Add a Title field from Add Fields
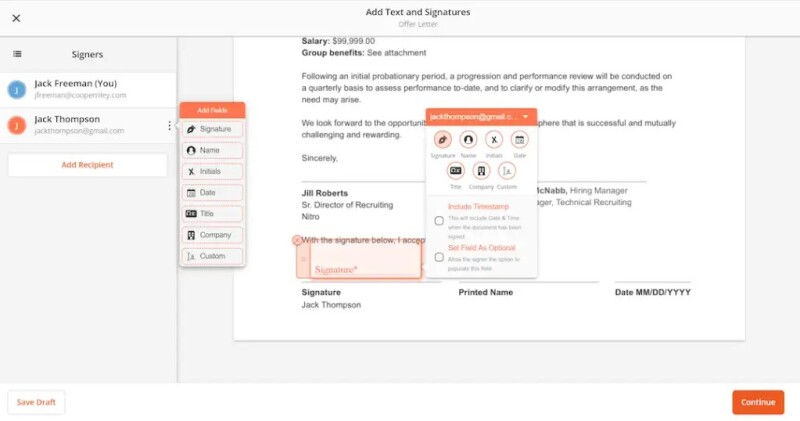800x421 pixels. coord(212,214)
